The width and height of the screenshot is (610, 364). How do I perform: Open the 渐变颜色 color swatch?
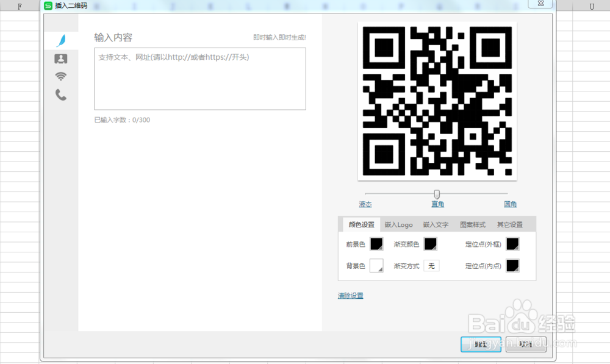click(x=430, y=244)
